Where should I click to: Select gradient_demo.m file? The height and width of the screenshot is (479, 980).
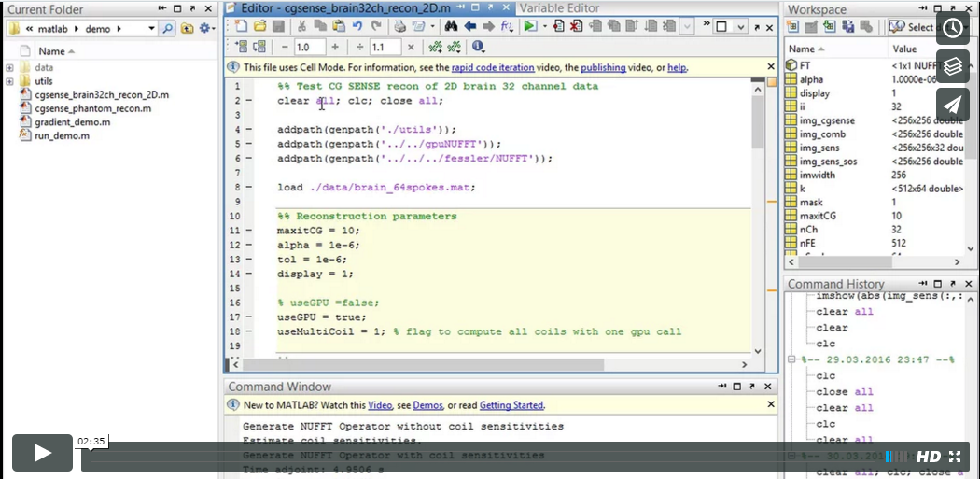point(73,122)
